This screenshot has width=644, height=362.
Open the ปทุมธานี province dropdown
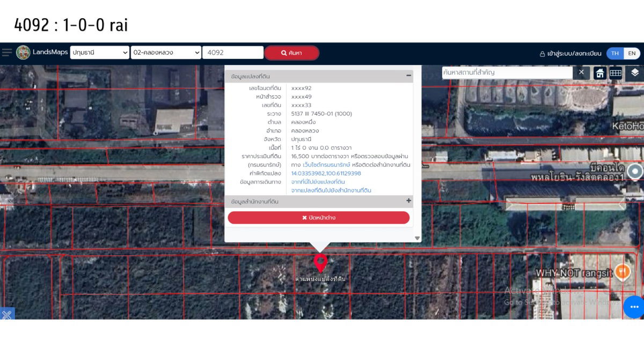tap(99, 53)
